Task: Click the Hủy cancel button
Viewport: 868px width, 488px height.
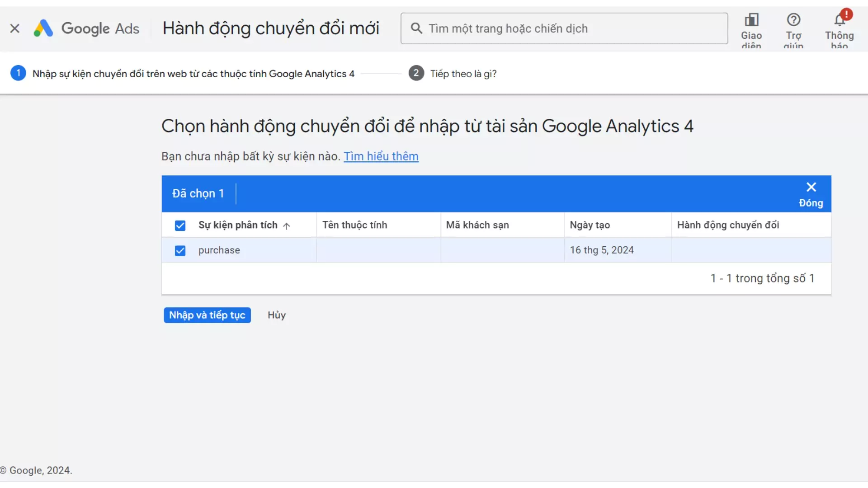Action: coord(276,315)
